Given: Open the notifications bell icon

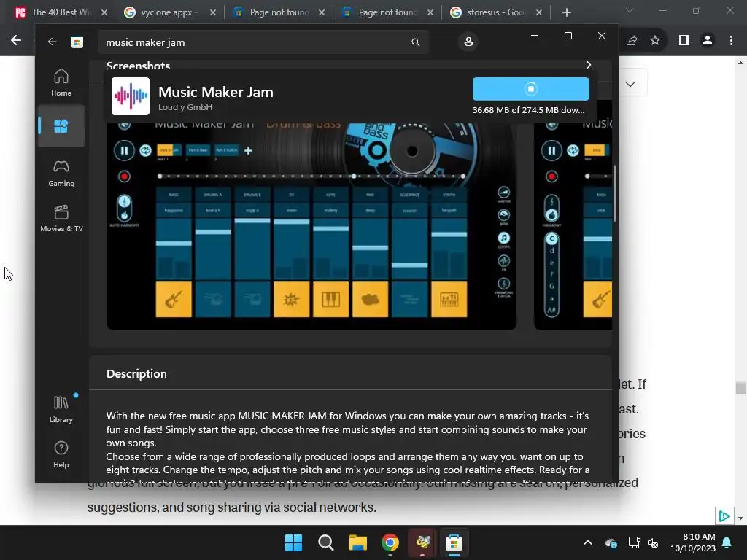Looking at the screenshot, I should coord(727,542).
